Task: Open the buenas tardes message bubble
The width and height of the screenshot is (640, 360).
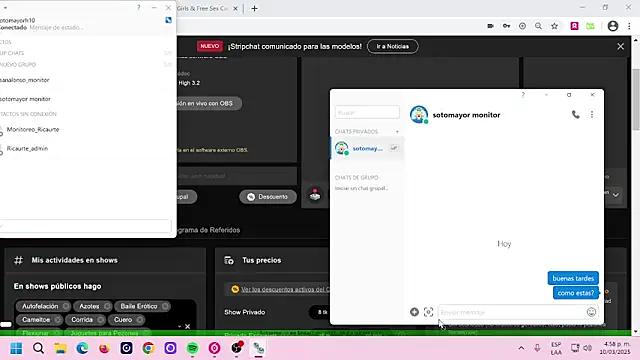Action: (x=573, y=278)
